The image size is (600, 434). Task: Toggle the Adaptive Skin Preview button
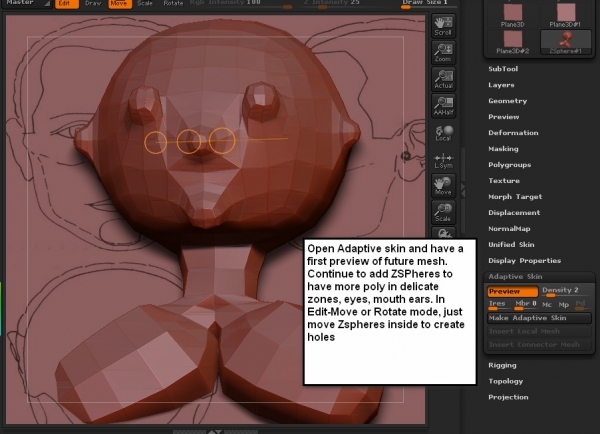click(x=512, y=291)
